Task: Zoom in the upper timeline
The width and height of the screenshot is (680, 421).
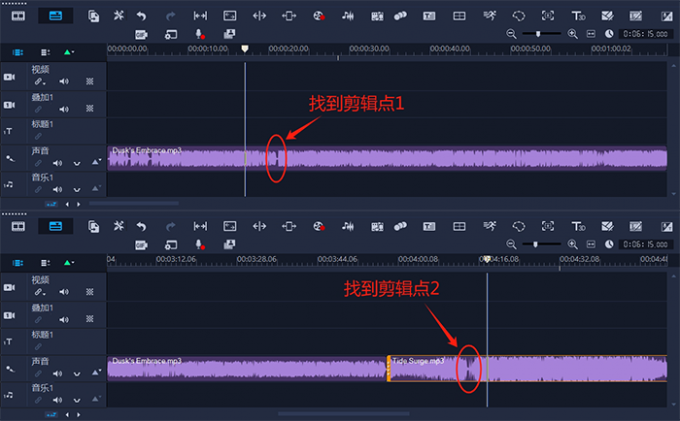Action: [572, 34]
